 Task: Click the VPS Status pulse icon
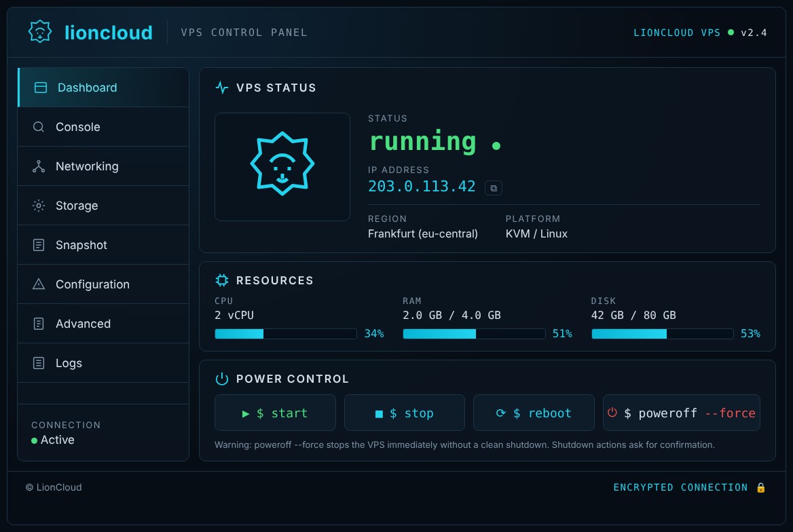(x=222, y=88)
